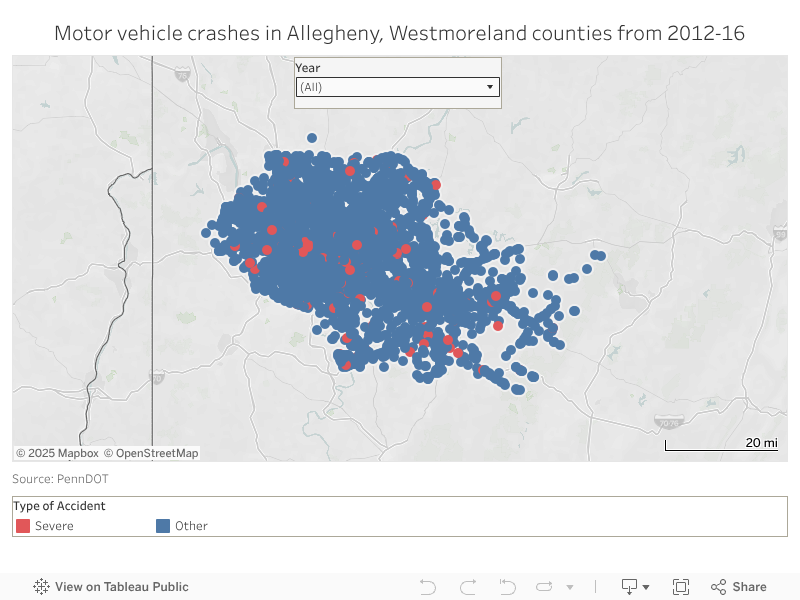Click the Share text label

tap(749, 587)
